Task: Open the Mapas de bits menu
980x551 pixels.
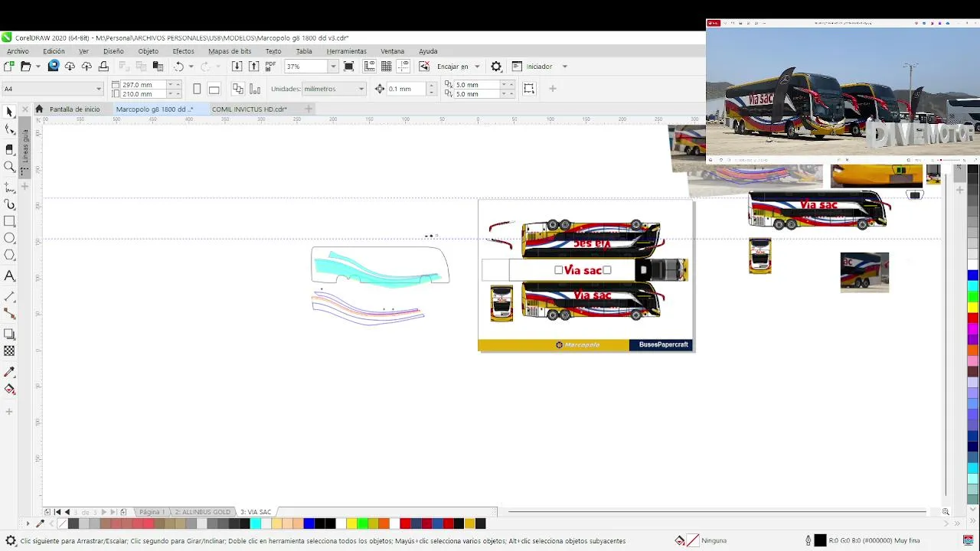Action: (x=230, y=51)
